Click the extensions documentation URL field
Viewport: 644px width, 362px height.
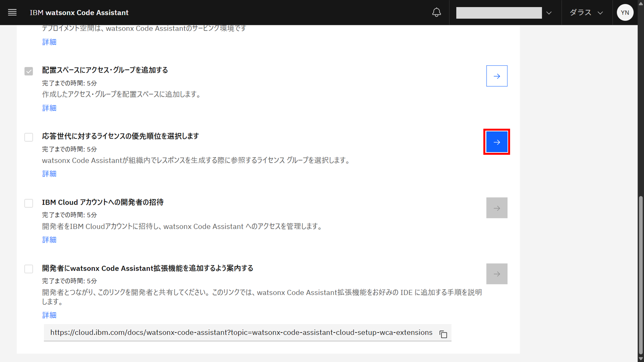241,332
